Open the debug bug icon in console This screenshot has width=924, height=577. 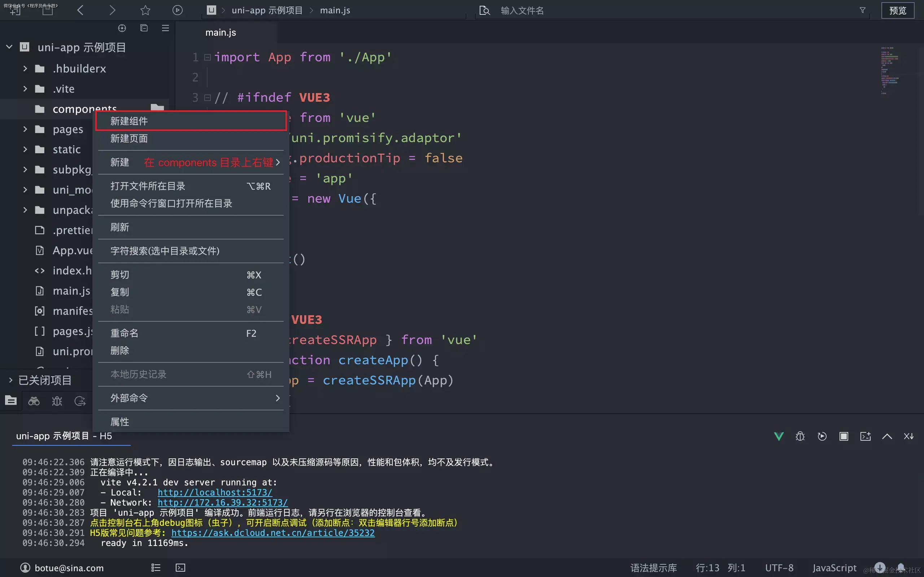800,436
